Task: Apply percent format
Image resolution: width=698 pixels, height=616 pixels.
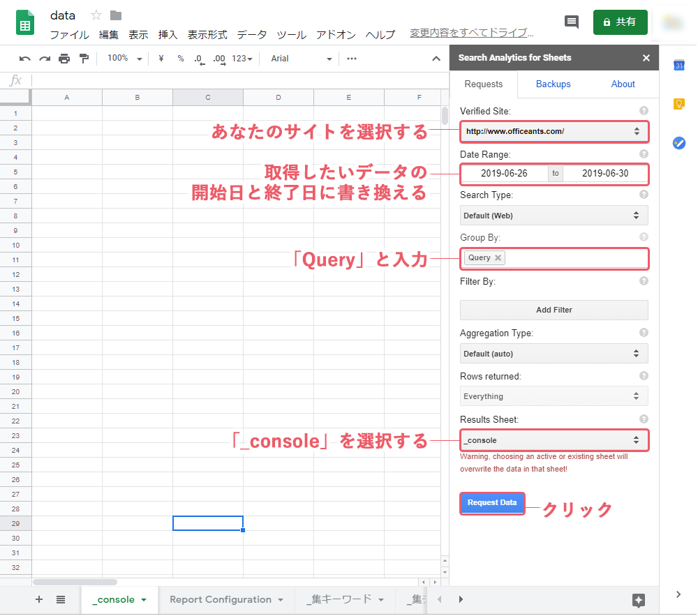Action: (x=180, y=59)
